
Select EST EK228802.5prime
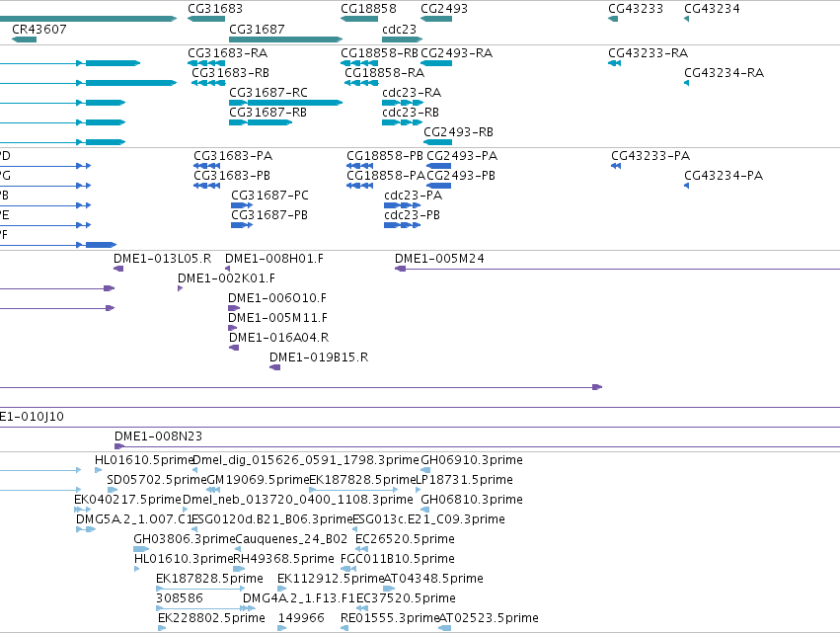(x=162, y=628)
